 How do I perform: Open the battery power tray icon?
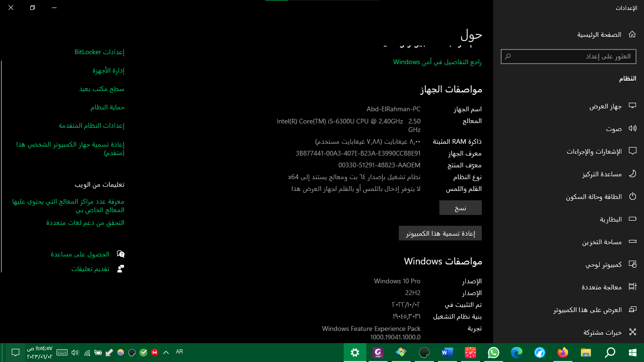98,352
